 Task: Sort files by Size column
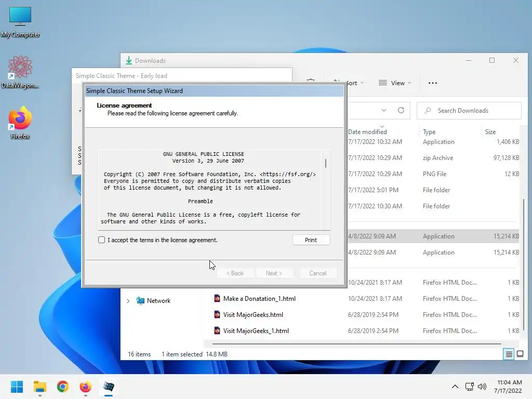tap(490, 131)
